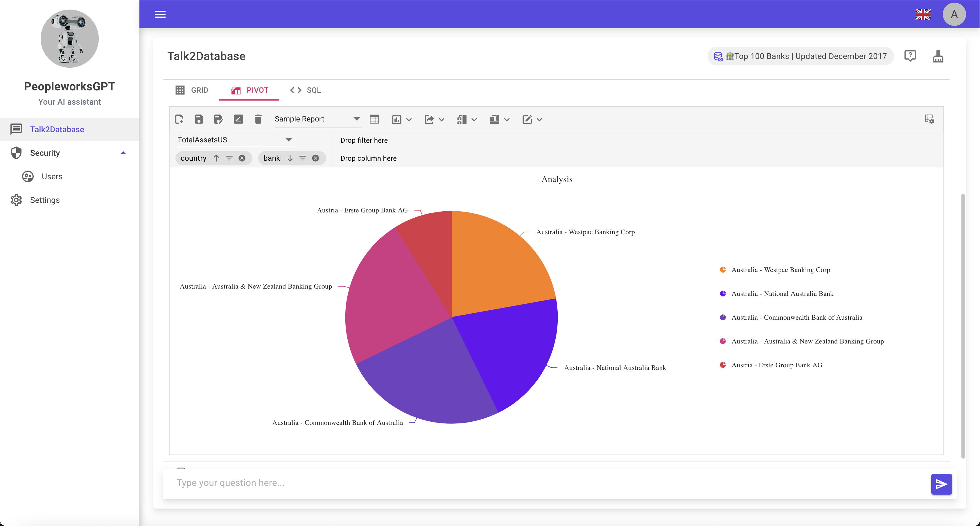The height and width of the screenshot is (526, 980).
Task: Click the formatting icon in toolbar
Action: [x=527, y=119]
